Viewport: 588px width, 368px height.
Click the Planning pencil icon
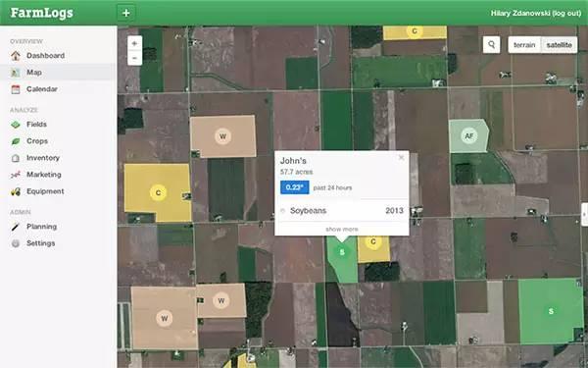[16, 227]
